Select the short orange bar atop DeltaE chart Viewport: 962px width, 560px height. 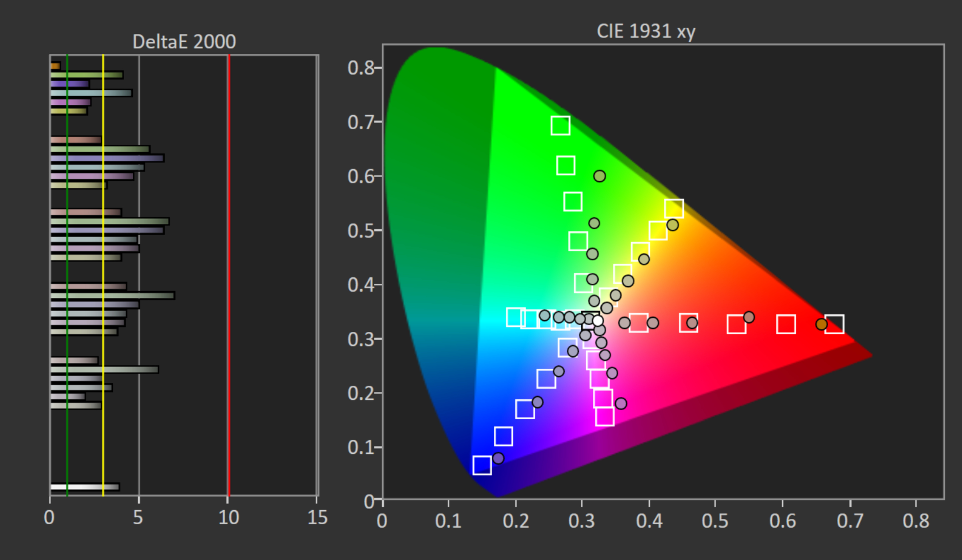(55, 66)
